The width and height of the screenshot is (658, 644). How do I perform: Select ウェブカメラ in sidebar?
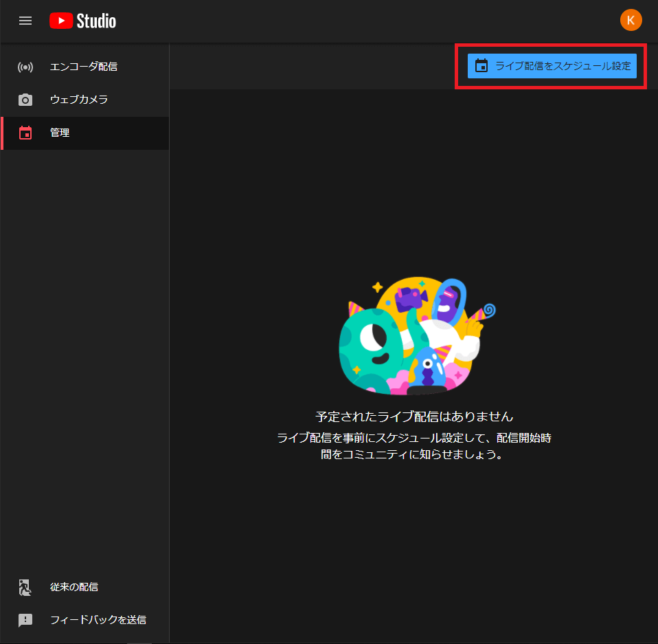pos(84,100)
